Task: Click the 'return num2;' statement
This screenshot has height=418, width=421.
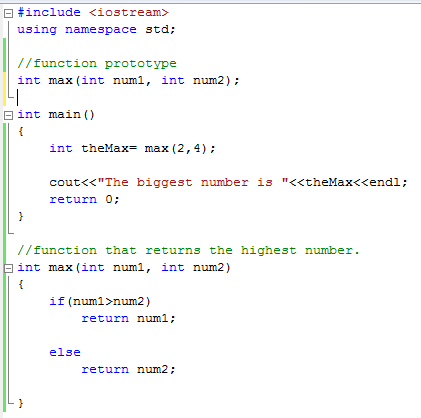Action: [128, 369]
